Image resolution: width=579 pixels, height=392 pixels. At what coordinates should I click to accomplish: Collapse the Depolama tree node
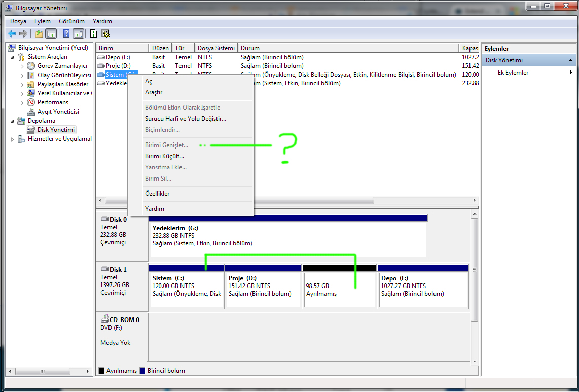(x=13, y=121)
